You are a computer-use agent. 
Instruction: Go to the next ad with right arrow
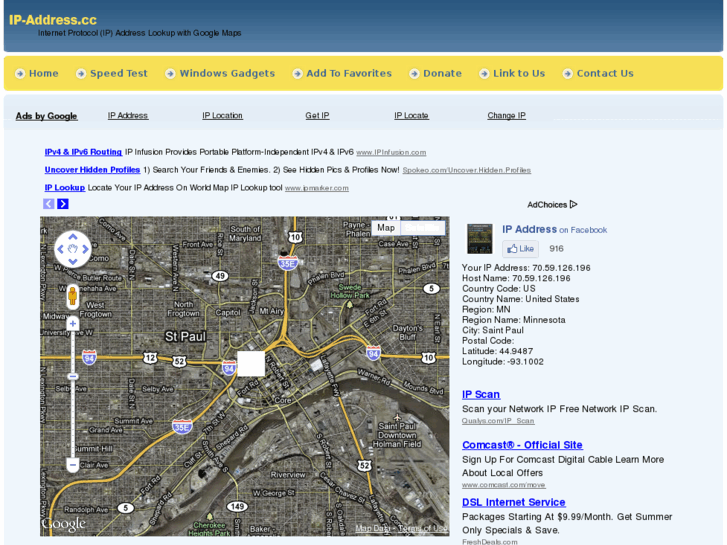click(x=63, y=204)
